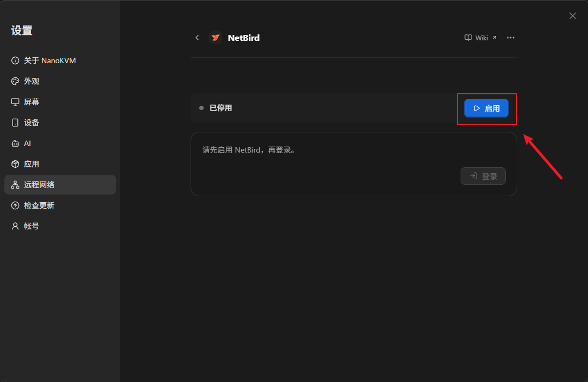Screen dimensions: 588x382
Task: Open the three-dots more options menu
Action: (x=510, y=38)
